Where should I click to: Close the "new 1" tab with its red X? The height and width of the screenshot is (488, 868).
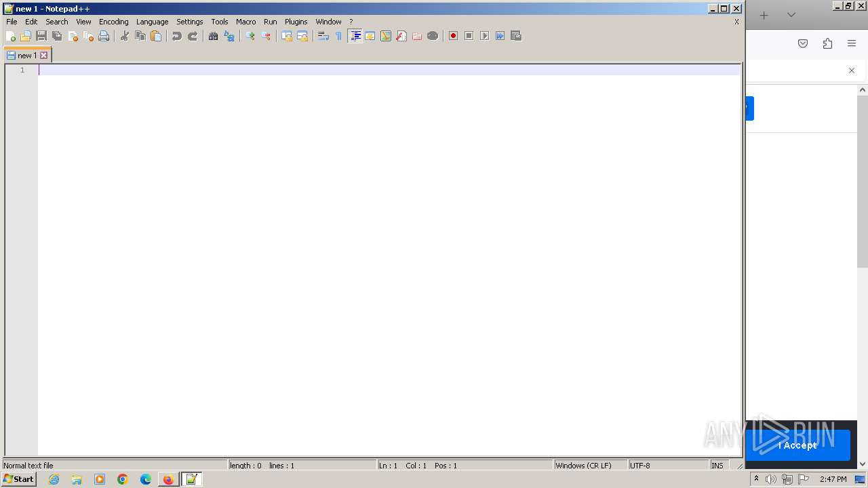[44, 56]
